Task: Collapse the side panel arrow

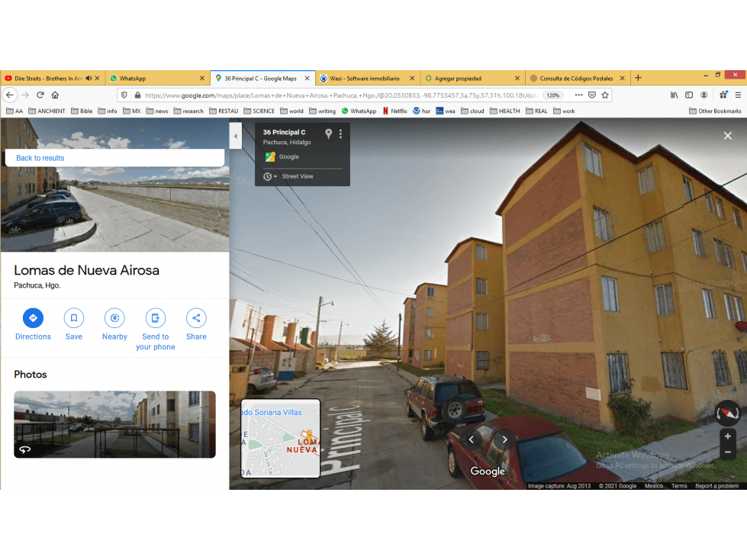Action: (235, 137)
